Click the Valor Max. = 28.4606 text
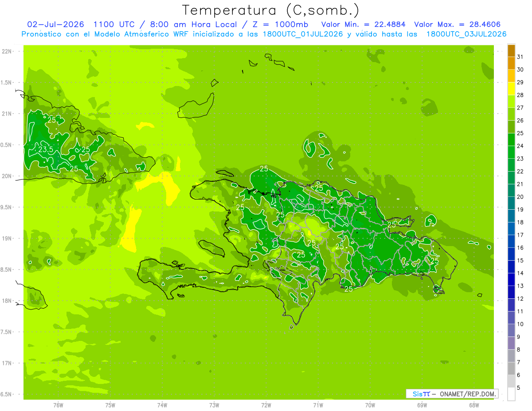Image resolution: width=532 pixels, height=411 pixels. pos(457,24)
